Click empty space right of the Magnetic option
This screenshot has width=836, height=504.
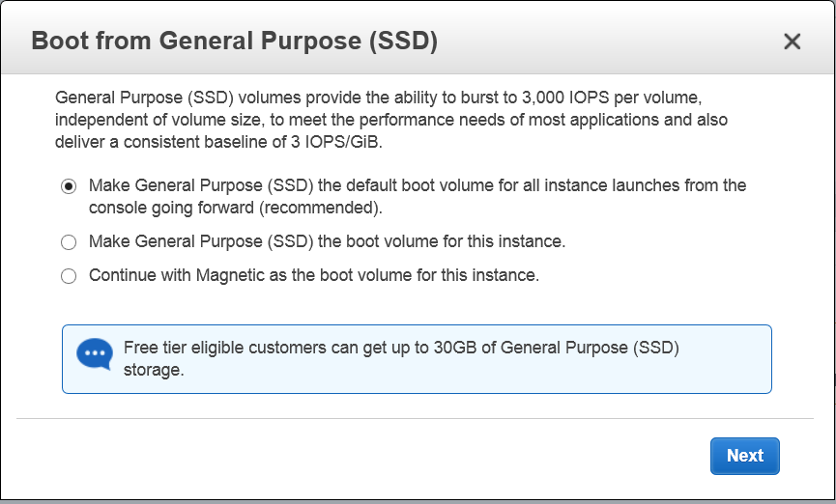click(x=677, y=276)
